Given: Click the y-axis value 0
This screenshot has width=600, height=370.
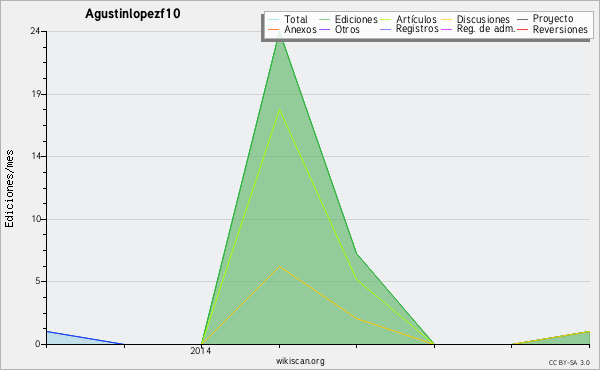Looking at the screenshot, I should click(38, 344).
